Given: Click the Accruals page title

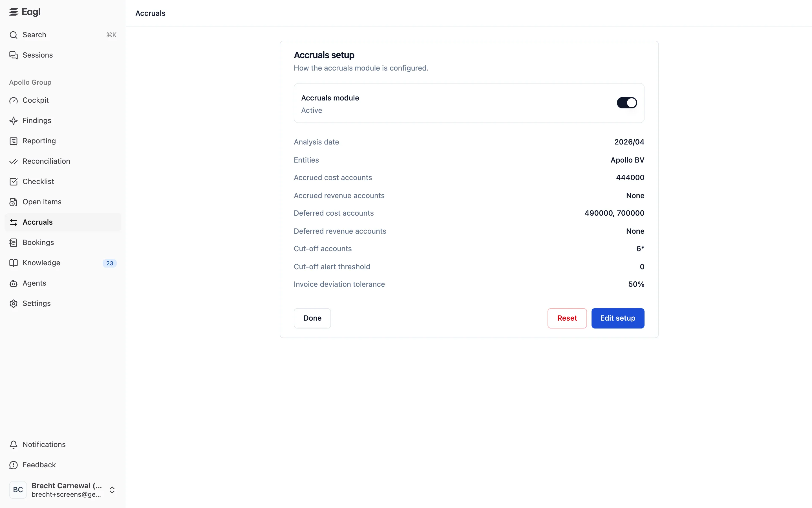Looking at the screenshot, I should [150, 14].
